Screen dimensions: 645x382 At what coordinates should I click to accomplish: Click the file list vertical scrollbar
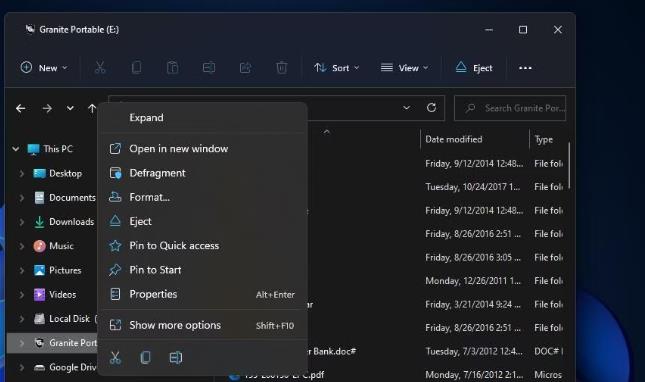[x=569, y=166]
